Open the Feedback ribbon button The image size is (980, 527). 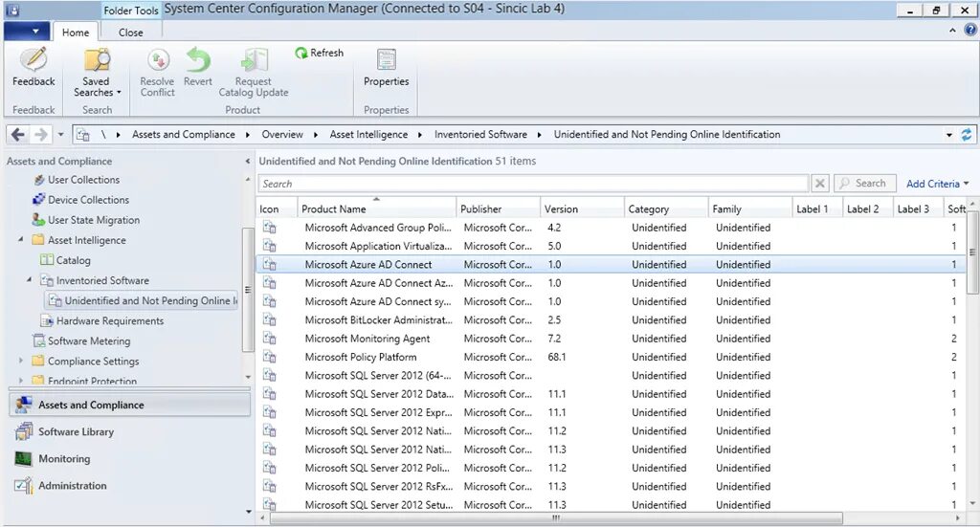click(33, 66)
